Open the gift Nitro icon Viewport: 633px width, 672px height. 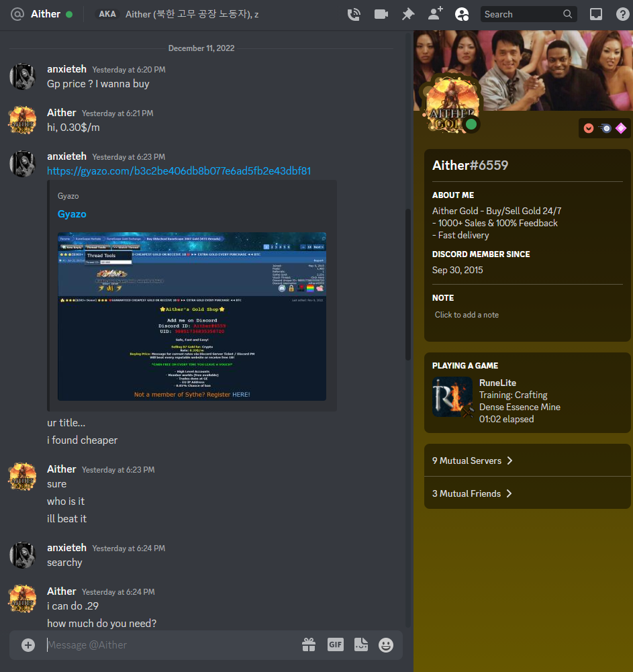(x=309, y=645)
